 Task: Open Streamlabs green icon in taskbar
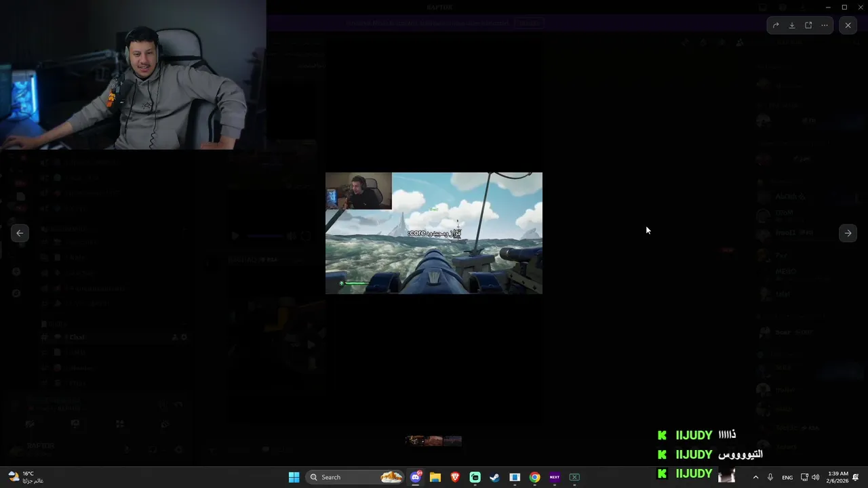click(475, 477)
